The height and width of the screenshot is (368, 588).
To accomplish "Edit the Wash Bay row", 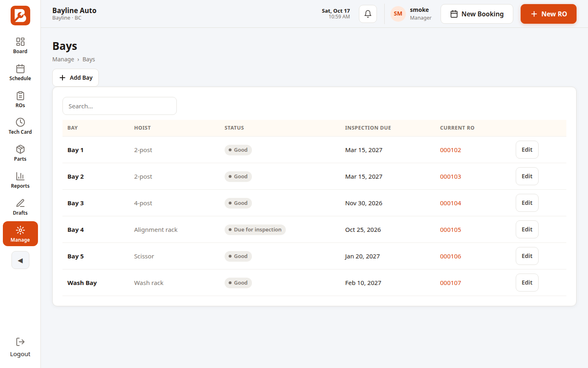I will point(527,283).
